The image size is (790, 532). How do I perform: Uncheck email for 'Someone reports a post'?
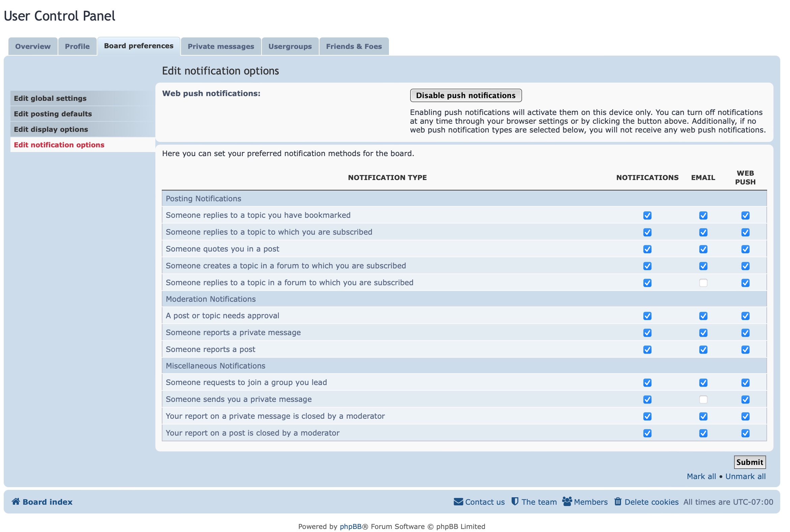[x=703, y=349]
